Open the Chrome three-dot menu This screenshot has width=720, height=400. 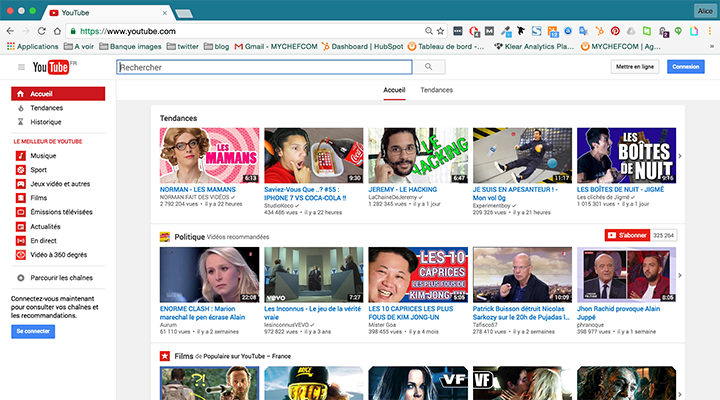click(709, 31)
